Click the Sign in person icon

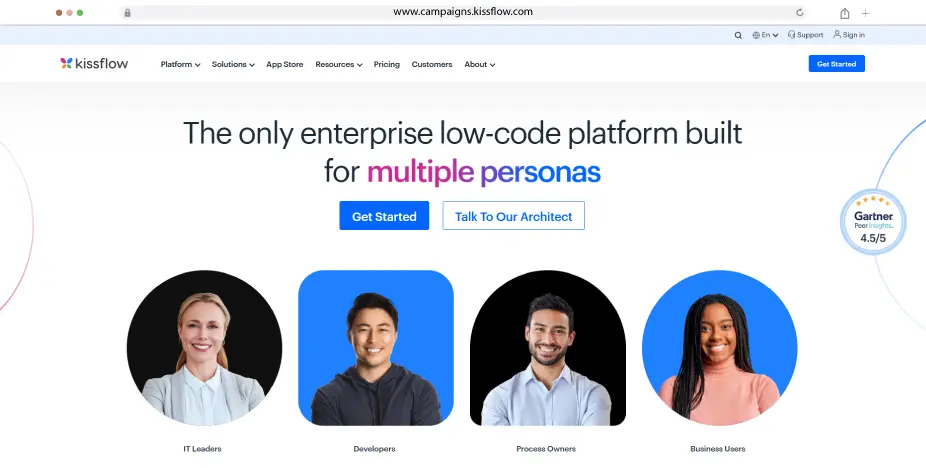click(x=837, y=35)
